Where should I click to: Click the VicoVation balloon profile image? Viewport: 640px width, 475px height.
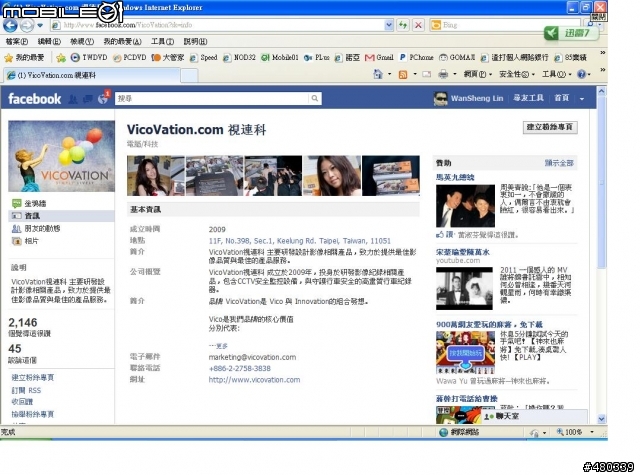pos(61,156)
